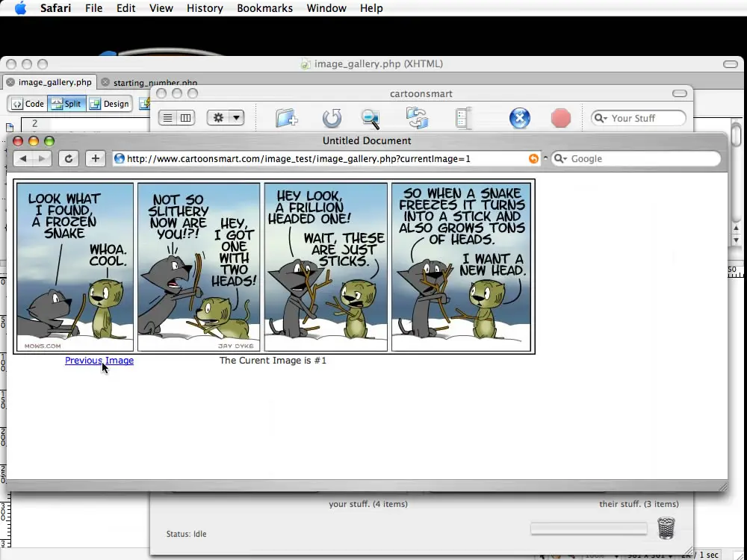Click the Dreamweaver window toolbar toggle pill
The height and width of the screenshot is (560, 747).
[731, 64]
